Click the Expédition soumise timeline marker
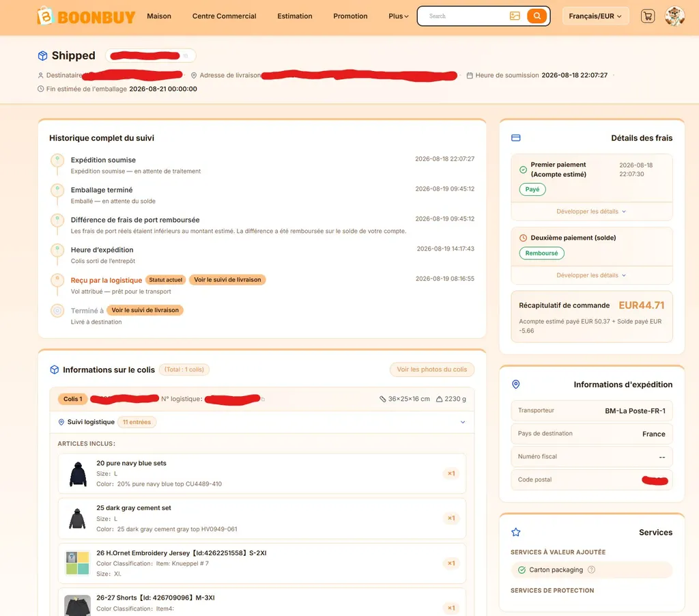Screen dimensions: 699x616 tap(57, 160)
